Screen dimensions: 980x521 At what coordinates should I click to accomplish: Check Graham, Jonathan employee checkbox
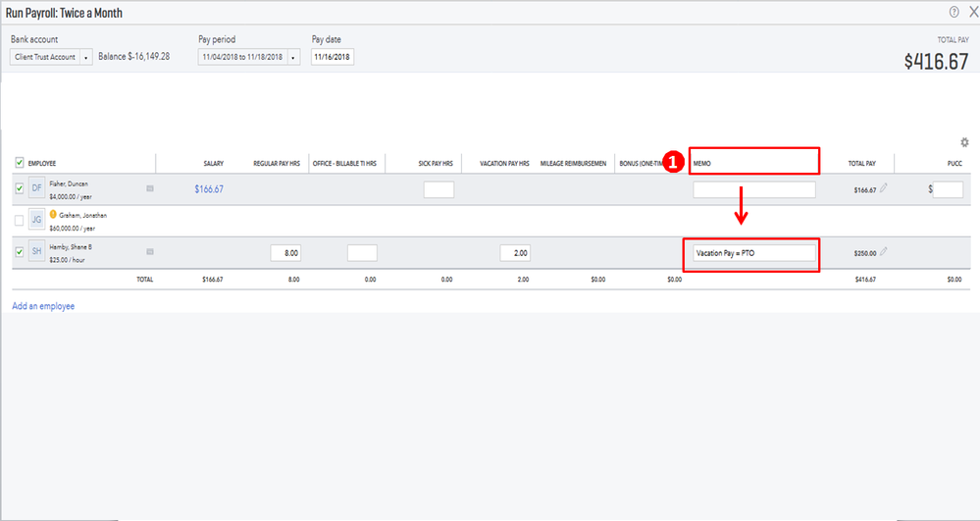(20, 220)
